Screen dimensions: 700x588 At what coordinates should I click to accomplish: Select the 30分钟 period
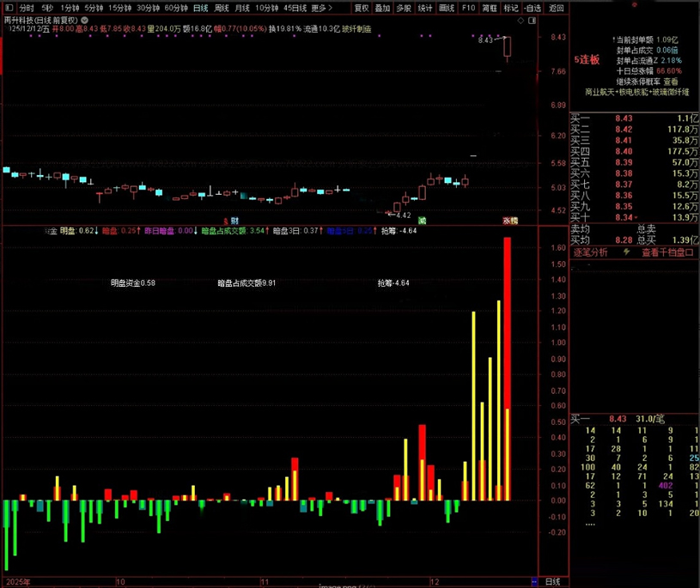pos(148,8)
